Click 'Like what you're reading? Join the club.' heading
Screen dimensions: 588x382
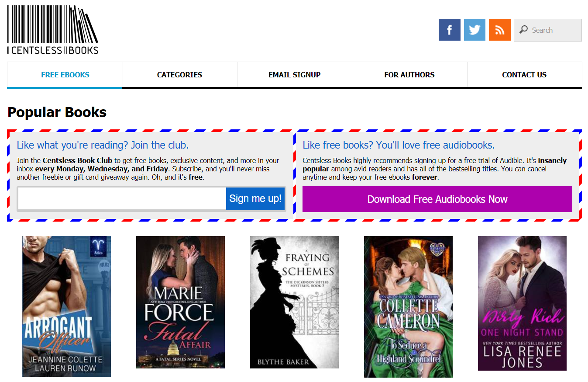click(103, 145)
